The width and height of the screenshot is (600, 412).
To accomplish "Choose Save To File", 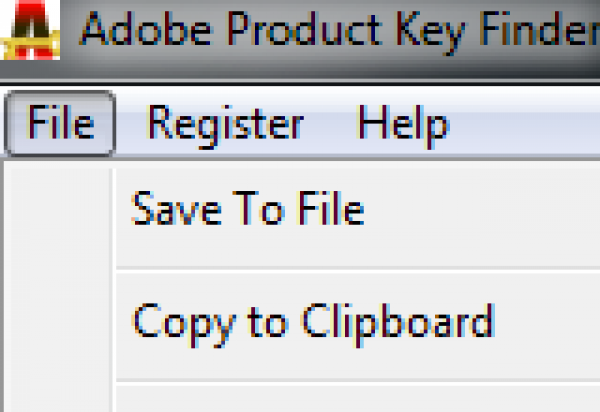I will coord(248,211).
